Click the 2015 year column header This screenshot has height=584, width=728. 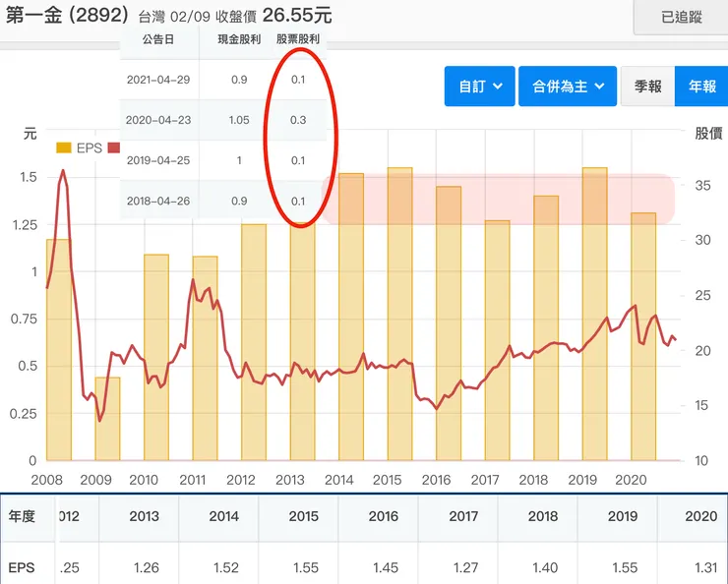click(304, 516)
